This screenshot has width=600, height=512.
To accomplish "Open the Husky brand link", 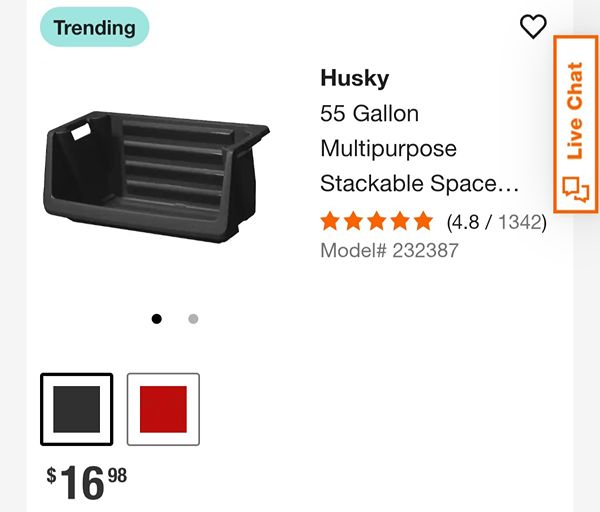I will tap(355, 78).
